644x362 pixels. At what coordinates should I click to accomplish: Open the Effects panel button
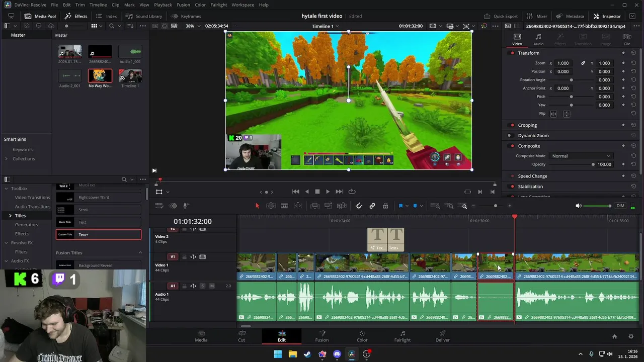coord(76,16)
